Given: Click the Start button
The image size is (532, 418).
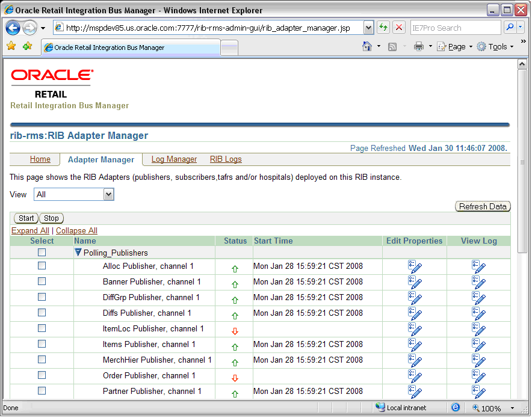Looking at the screenshot, I should 26,218.
